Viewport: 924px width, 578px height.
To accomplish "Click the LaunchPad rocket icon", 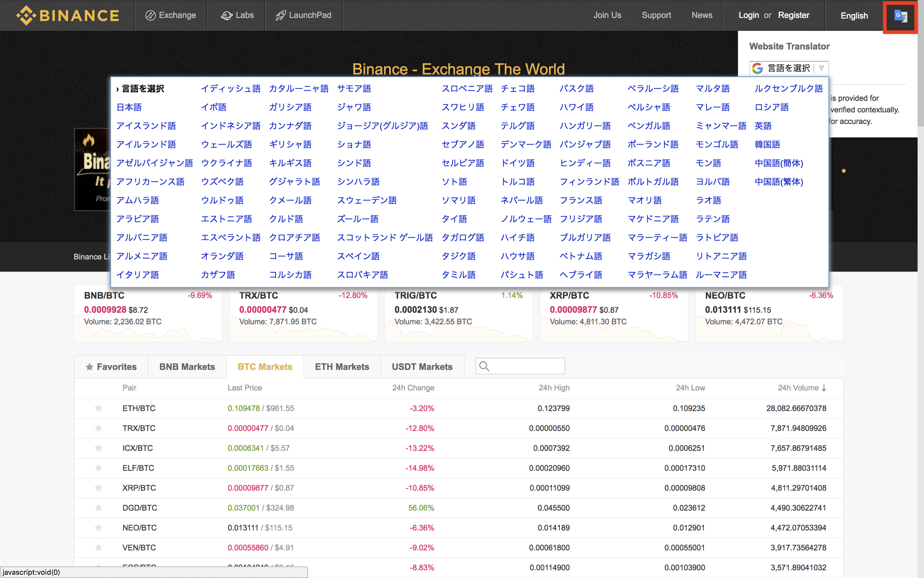I will click(281, 15).
